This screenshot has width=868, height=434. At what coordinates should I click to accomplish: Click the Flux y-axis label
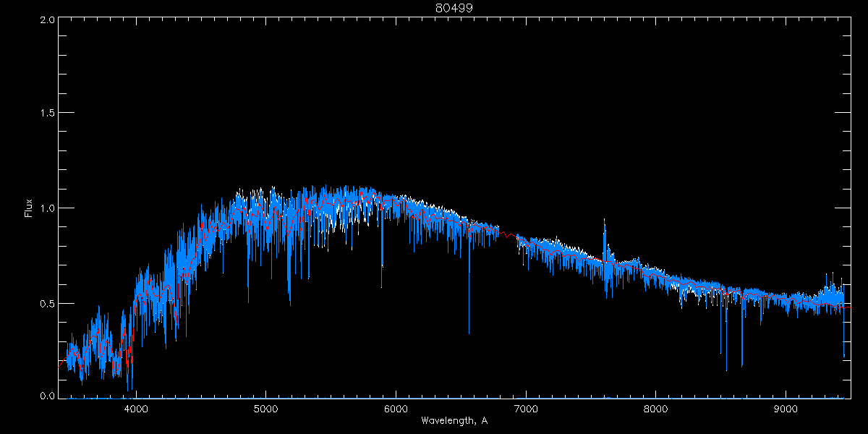[x=29, y=208]
